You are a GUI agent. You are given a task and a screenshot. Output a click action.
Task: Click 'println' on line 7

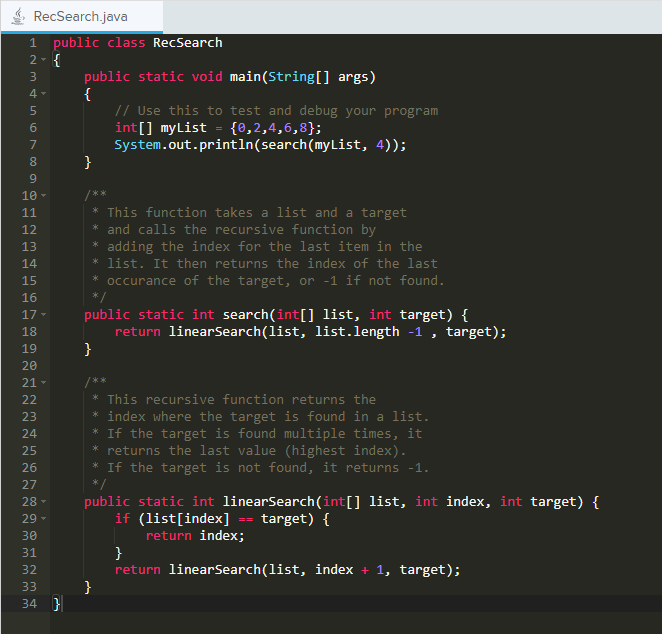coord(226,145)
